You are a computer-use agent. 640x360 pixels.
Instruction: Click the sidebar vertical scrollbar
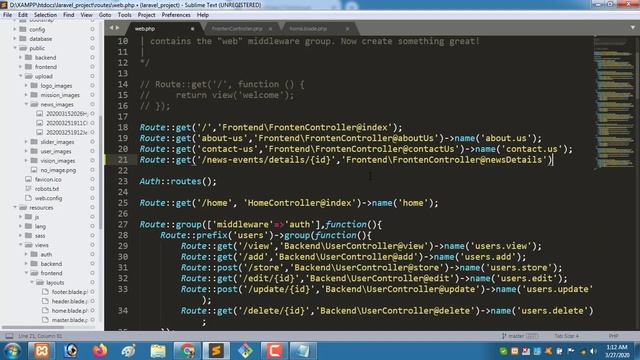pos(101,171)
